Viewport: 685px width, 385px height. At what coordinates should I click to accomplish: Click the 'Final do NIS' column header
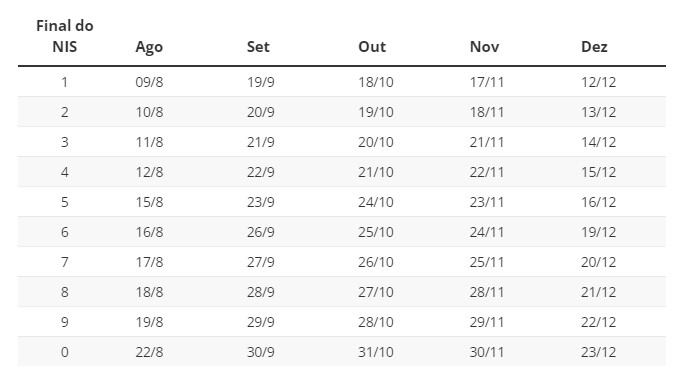65,36
